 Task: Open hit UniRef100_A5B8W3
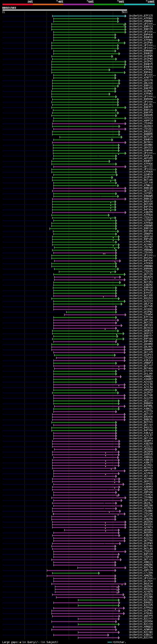tap(141, 21)
